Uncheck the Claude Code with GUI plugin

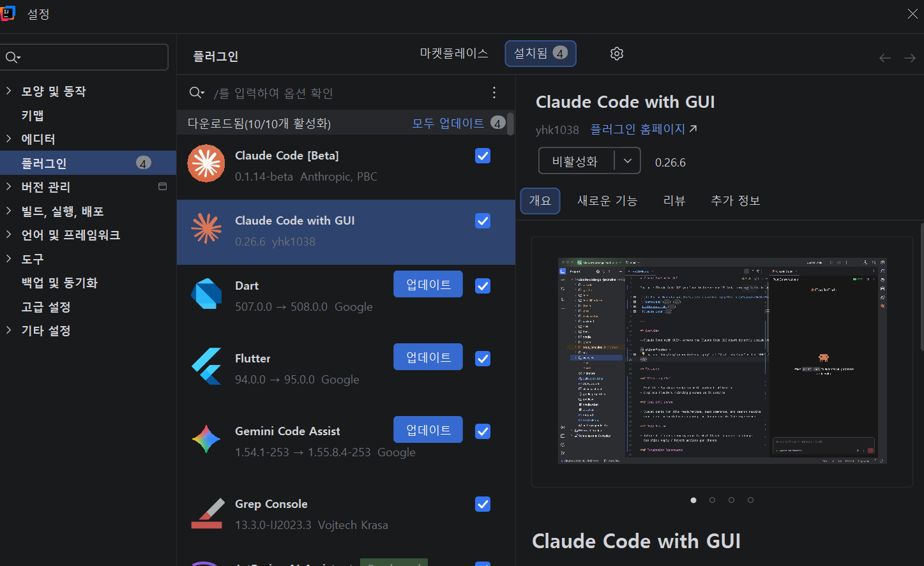tap(483, 221)
